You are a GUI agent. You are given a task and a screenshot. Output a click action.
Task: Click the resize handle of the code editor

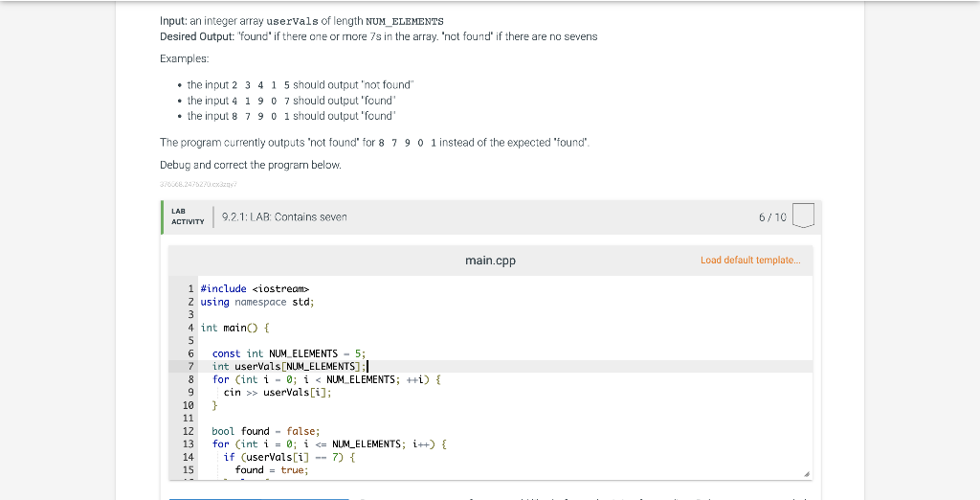[x=806, y=474]
